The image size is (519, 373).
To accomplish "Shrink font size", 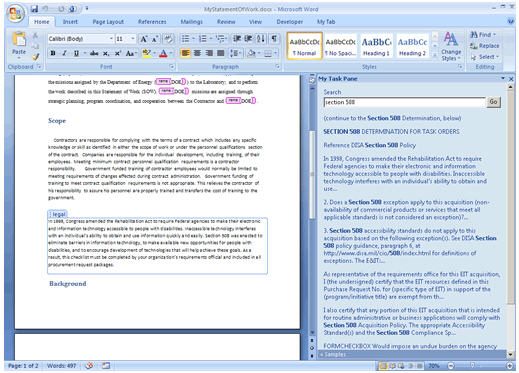I will pyautogui.click(x=155, y=39).
